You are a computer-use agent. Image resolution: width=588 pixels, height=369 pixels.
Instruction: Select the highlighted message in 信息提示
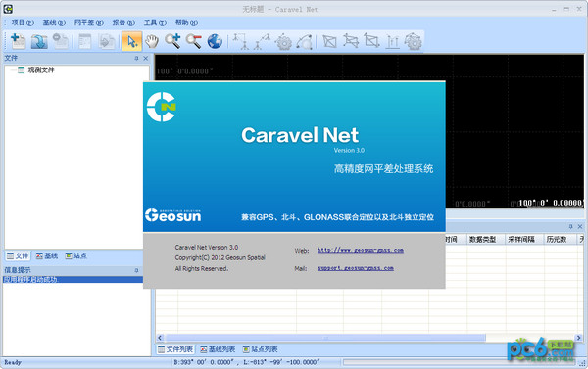click(73, 280)
